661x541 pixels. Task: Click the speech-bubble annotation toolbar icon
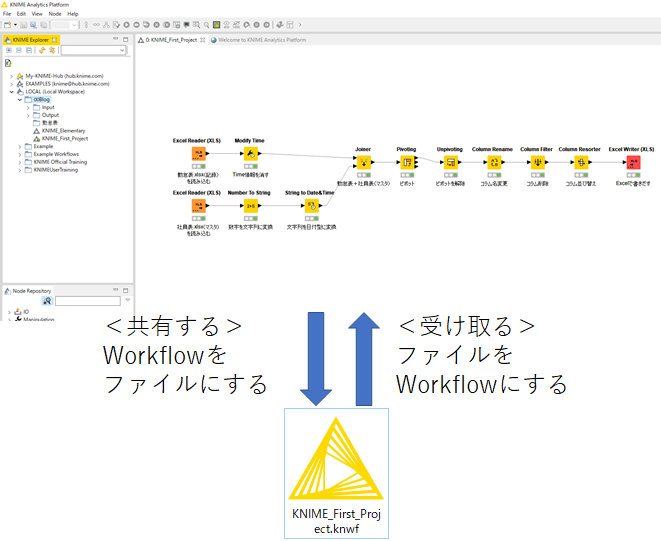[186, 25]
